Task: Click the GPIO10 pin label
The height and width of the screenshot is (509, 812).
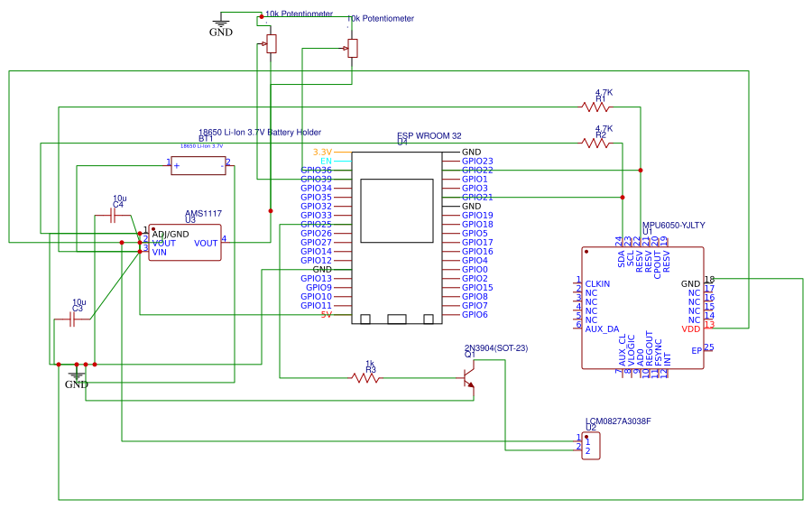Action: pyautogui.click(x=316, y=297)
